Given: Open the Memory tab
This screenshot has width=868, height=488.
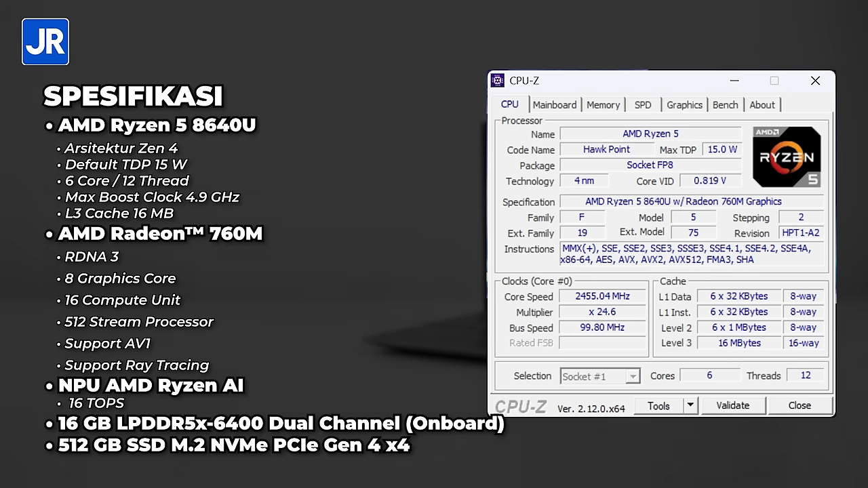Looking at the screenshot, I should tap(603, 104).
